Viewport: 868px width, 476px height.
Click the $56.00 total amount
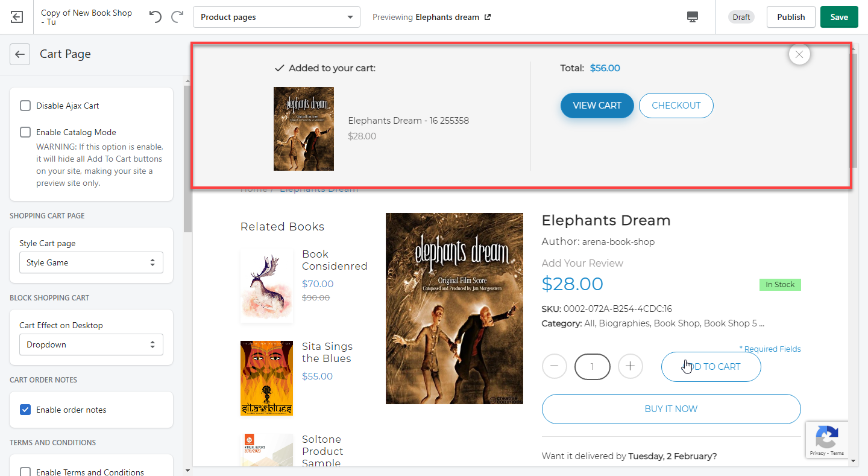[605, 68]
